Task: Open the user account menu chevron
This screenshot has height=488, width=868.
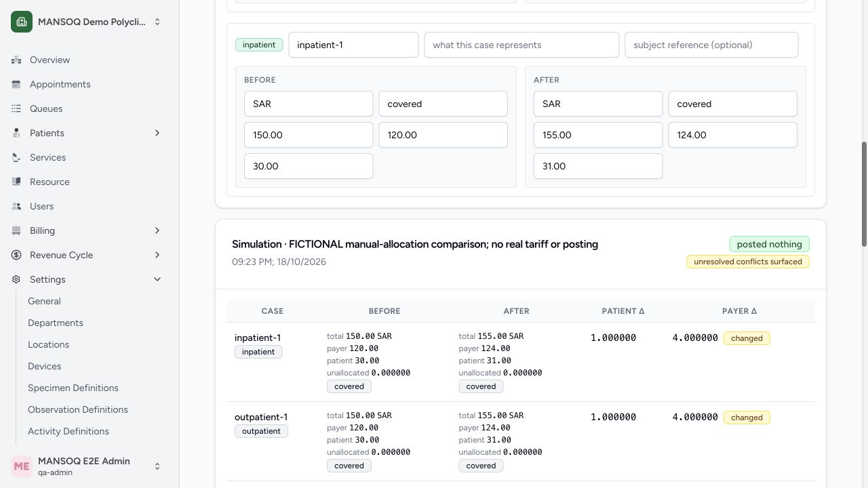Action: pyautogui.click(x=157, y=466)
